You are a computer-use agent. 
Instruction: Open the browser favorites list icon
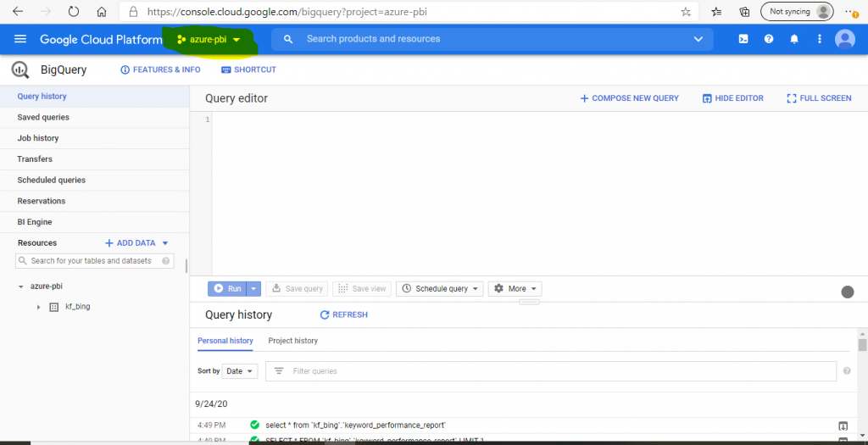point(717,12)
